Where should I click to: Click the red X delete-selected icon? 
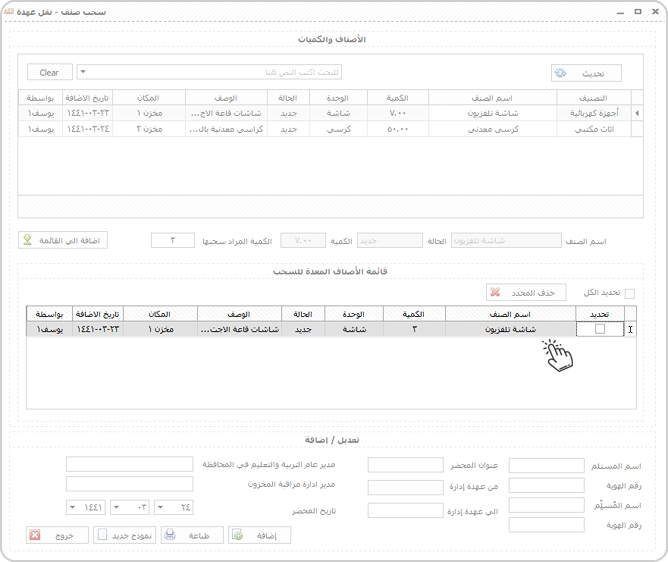tap(495, 292)
